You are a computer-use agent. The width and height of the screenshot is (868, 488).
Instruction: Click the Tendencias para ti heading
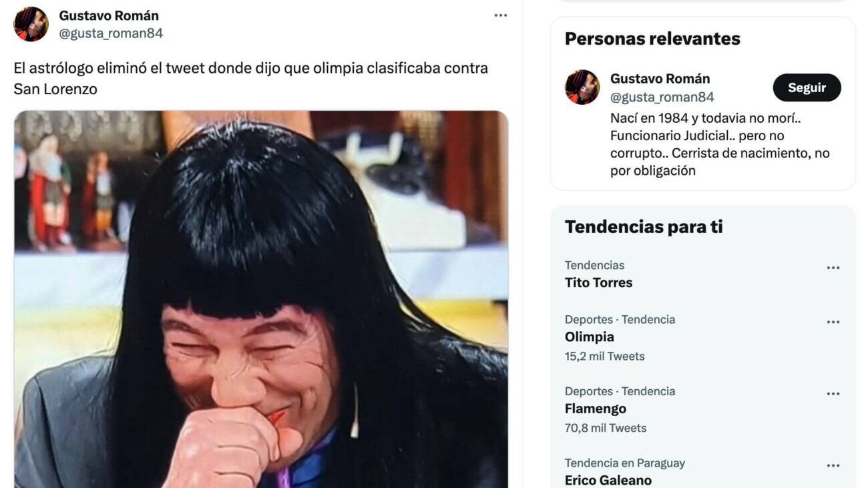[644, 227]
